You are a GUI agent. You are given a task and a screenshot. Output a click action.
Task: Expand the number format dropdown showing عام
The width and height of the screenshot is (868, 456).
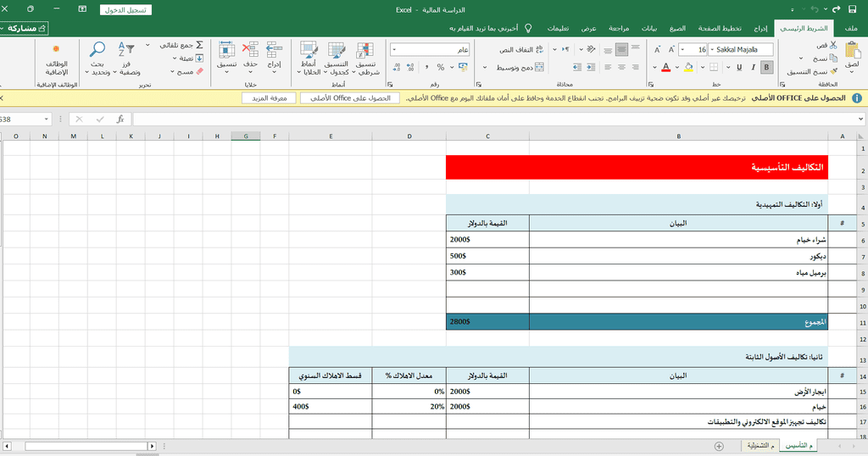pyautogui.click(x=395, y=50)
